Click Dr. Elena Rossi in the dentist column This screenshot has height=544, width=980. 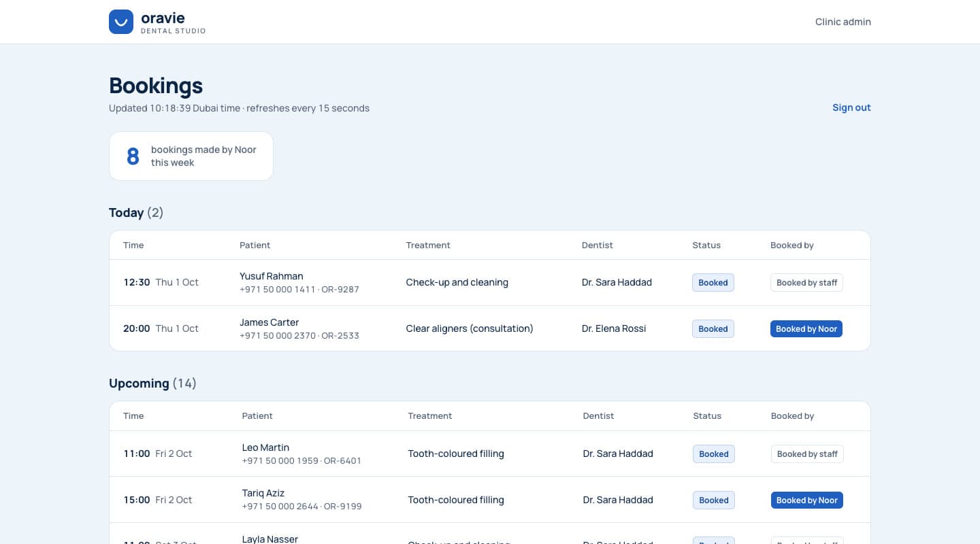pyautogui.click(x=614, y=328)
